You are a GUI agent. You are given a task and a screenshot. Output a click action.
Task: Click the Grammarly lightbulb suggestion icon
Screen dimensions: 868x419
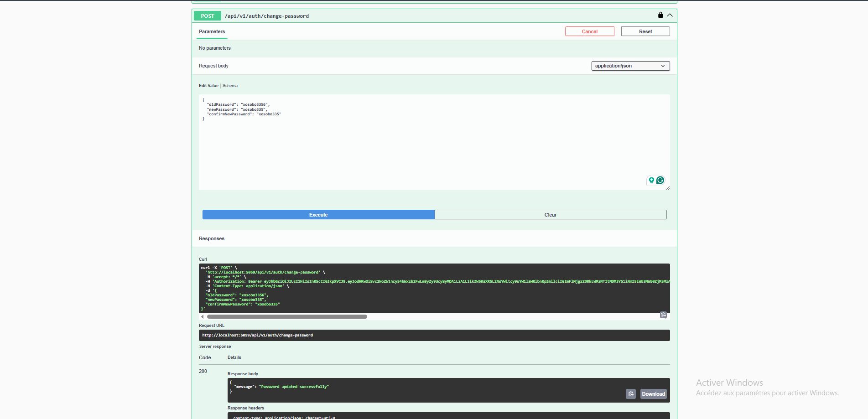click(x=651, y=180)
